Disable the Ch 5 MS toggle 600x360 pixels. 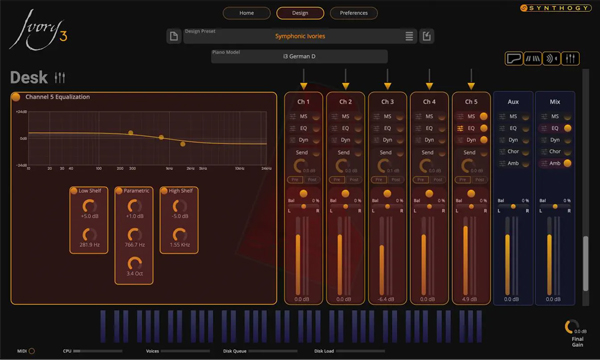tap(484, 116)
